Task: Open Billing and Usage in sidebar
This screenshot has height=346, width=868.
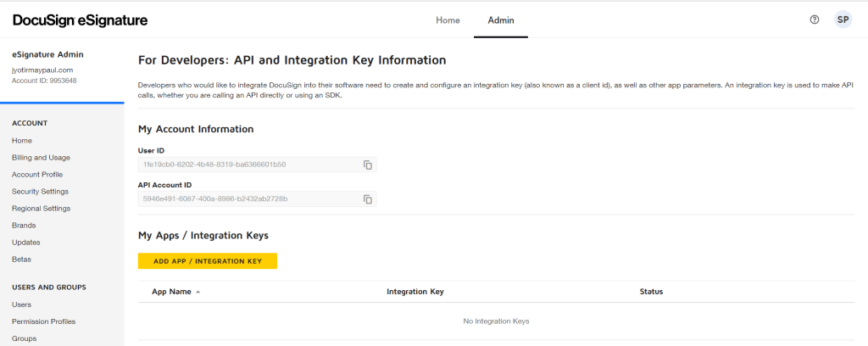Action: 41,158
